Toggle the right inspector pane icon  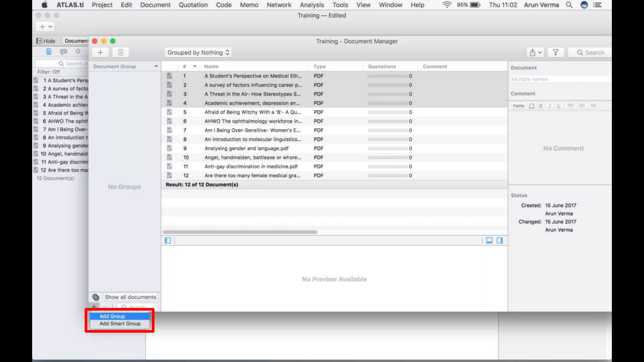pos(500,240)
